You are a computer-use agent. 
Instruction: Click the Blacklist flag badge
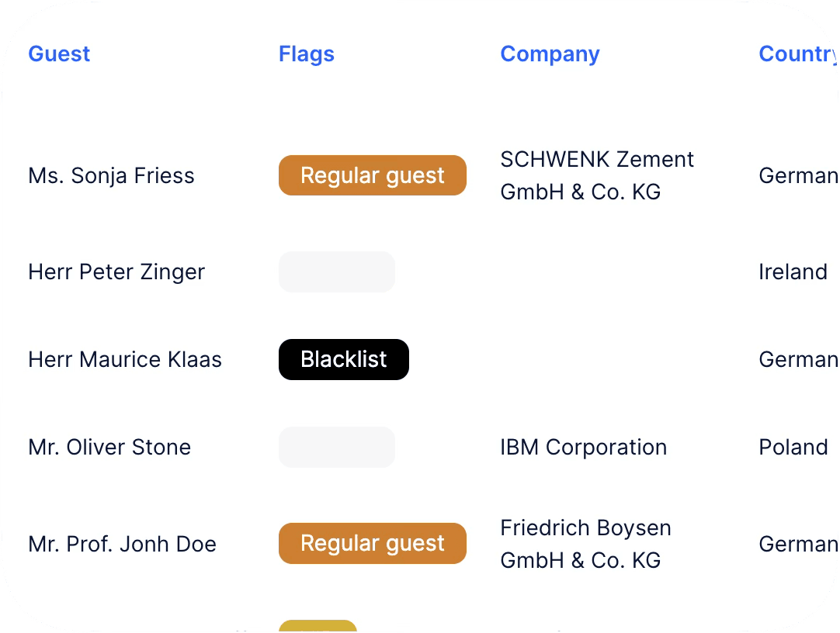344,360
